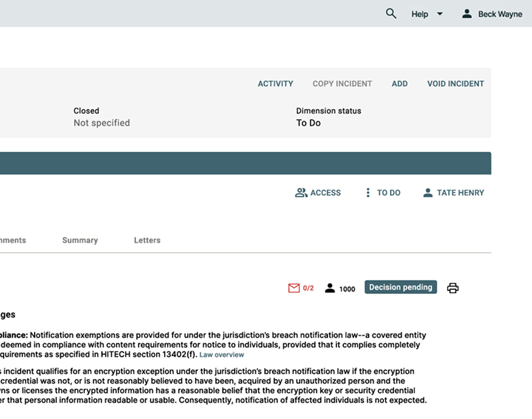532x419 pixels.
Task: Click the affected individuals person icon
Action: [x=330, y=288]
